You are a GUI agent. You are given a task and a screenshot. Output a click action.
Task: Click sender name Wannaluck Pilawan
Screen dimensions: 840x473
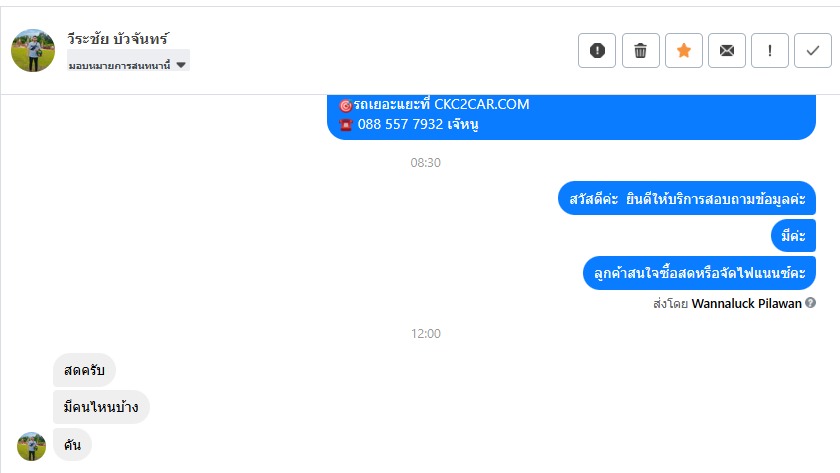[746, 303]
